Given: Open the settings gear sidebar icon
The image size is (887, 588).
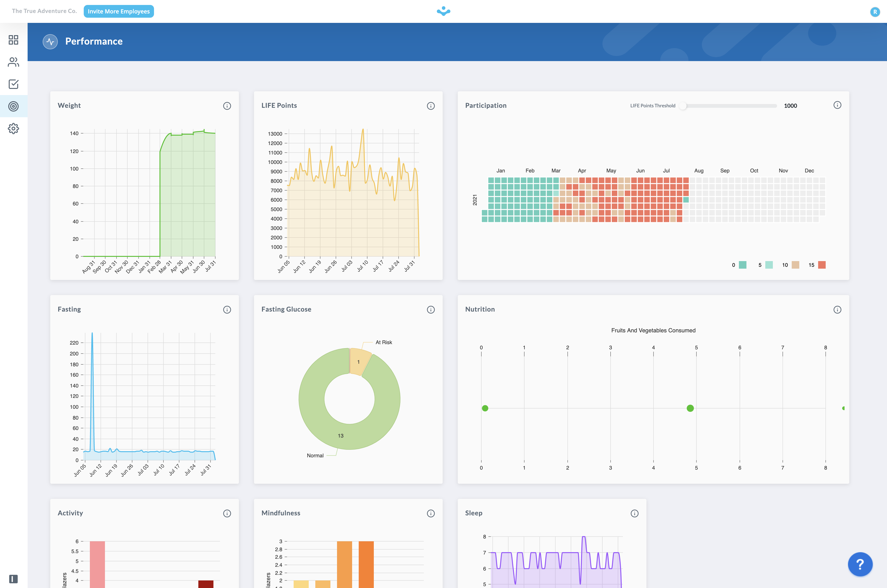Looking at the screenshot, I should click(13, 129).
